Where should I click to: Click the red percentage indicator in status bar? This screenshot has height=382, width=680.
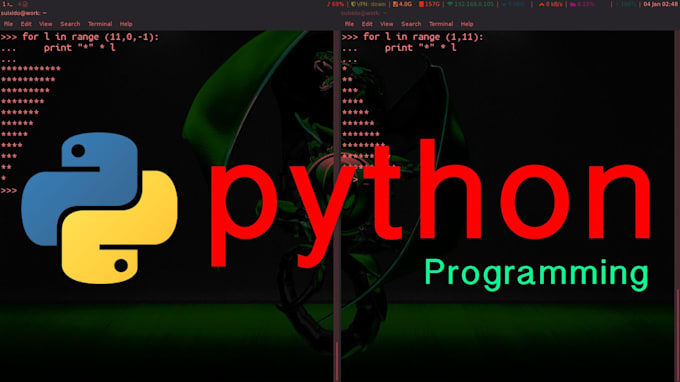click(336, 4)
